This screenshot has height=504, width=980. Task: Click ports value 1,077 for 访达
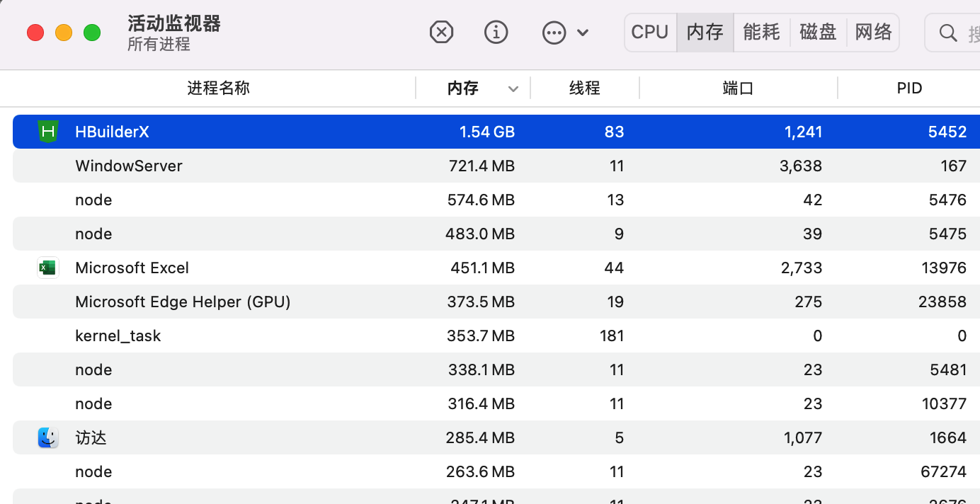pyautogui.click(x=803, y=437)
